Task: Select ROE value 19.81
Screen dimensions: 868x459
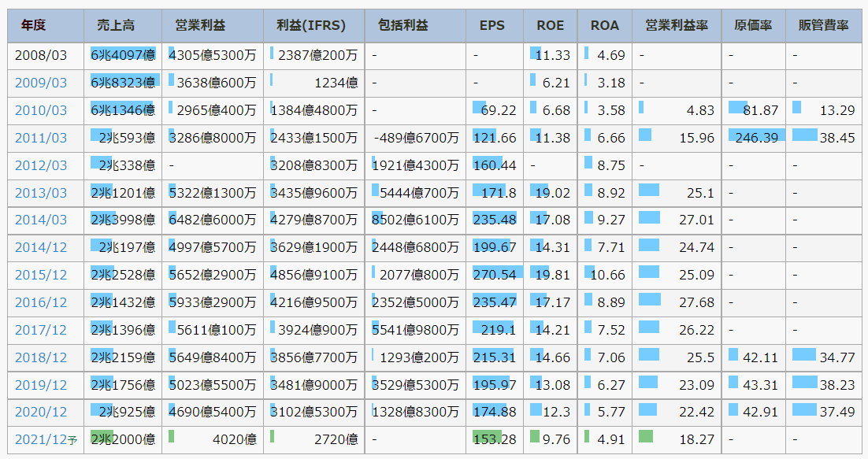Action: (552, 275)
